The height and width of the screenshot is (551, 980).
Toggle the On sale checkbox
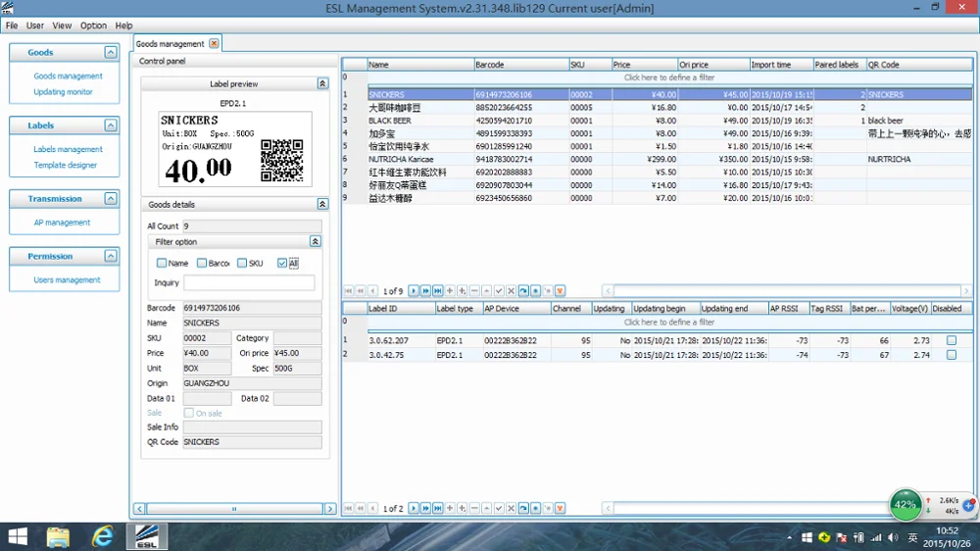tap(189, 413)
